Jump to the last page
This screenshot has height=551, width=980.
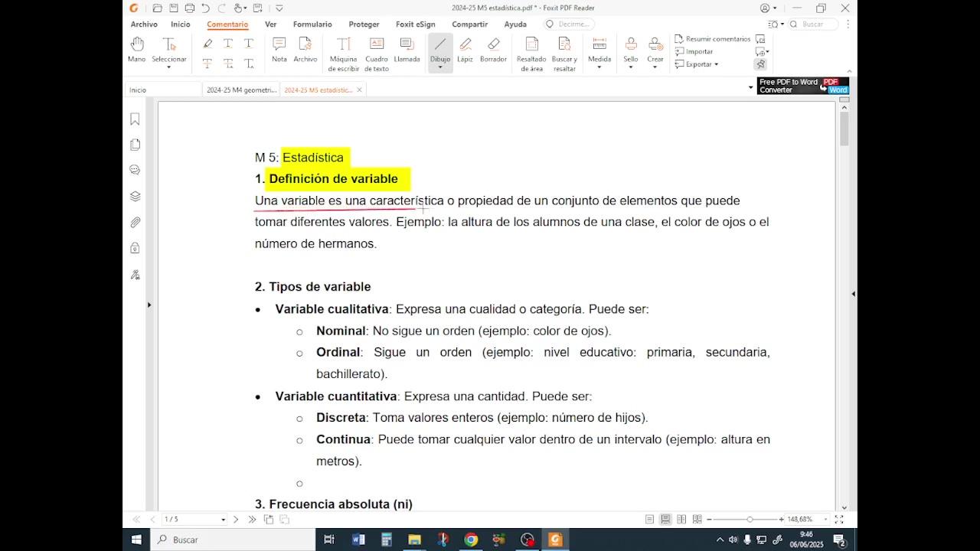point(252,520)
